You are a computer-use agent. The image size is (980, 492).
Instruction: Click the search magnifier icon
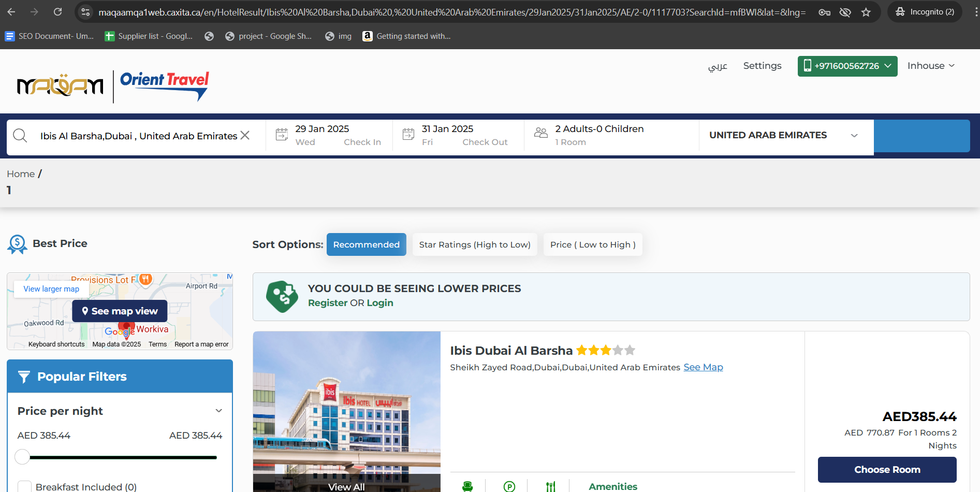tap(20, 136)
